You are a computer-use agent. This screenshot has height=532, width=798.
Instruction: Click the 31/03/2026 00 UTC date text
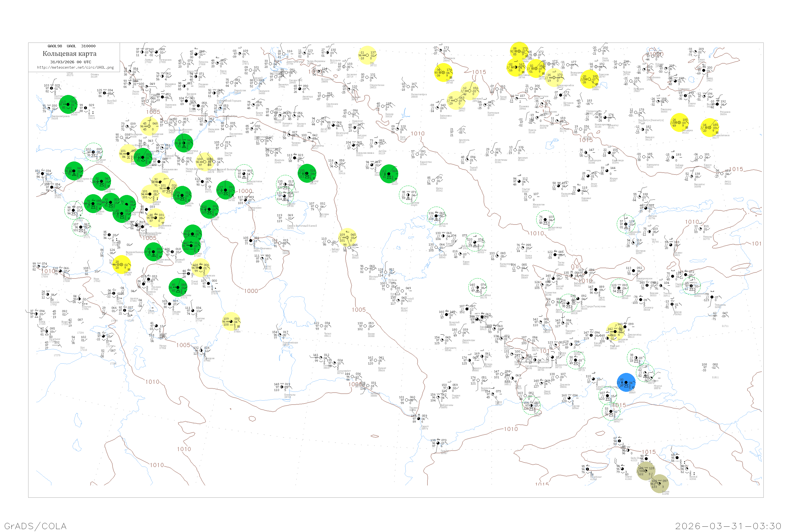pos(70,62)
